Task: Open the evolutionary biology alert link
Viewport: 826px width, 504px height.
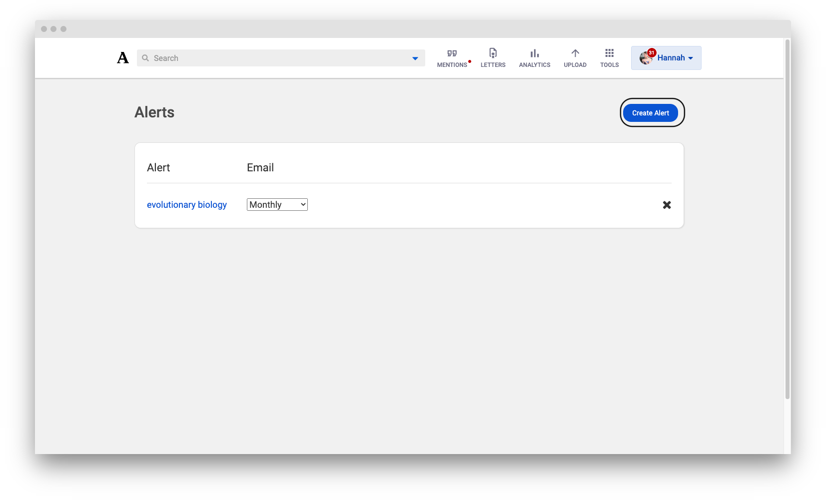Action: (x=187, y=205)
